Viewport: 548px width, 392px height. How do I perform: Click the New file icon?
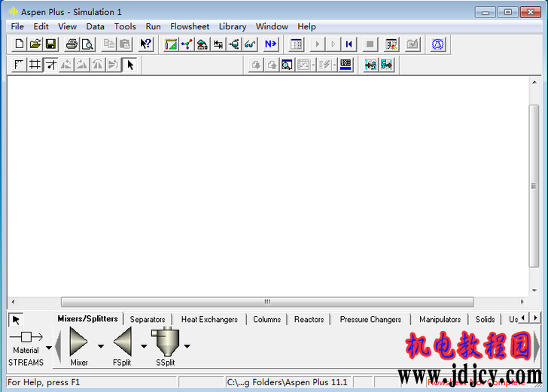tap(20, 44)
